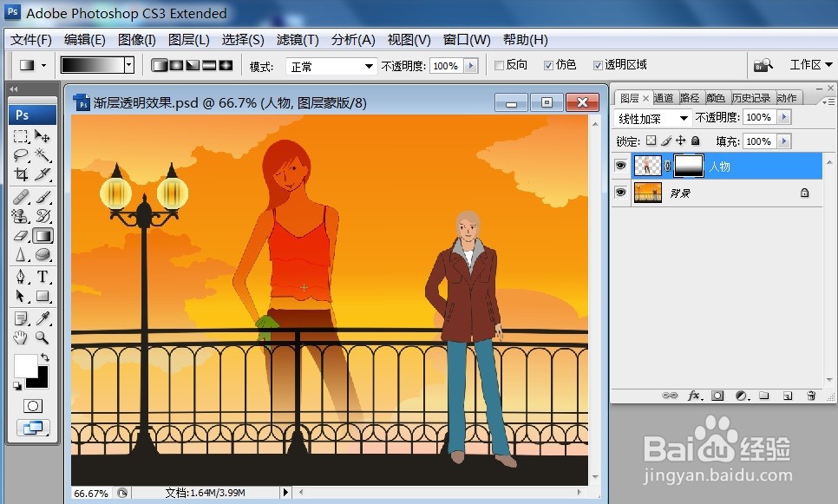
Task: Add a layer style with fx button
Action: [694, 396]
